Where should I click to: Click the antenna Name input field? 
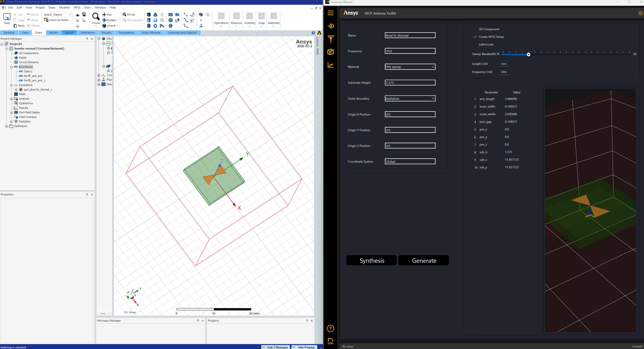(410, 35)
